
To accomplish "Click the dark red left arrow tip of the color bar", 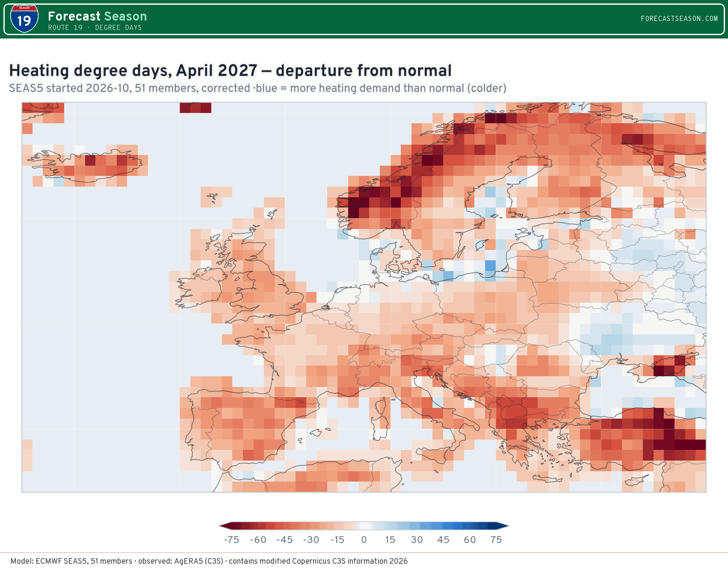I will (225, 526).
